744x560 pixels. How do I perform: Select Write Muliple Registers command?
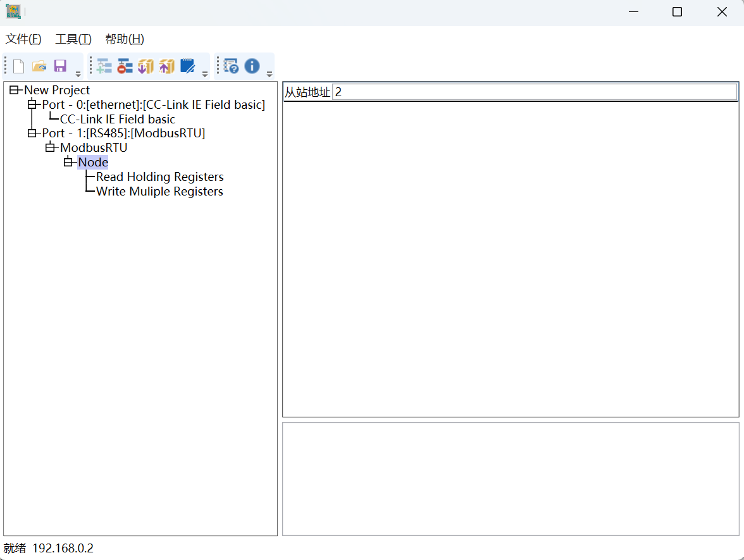tap(159, 191)
